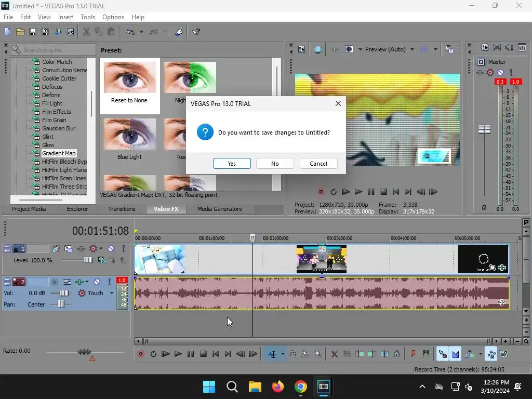Click the New project toolbar icon
This screenshot has height=399, width=532.
coord(7,32)
